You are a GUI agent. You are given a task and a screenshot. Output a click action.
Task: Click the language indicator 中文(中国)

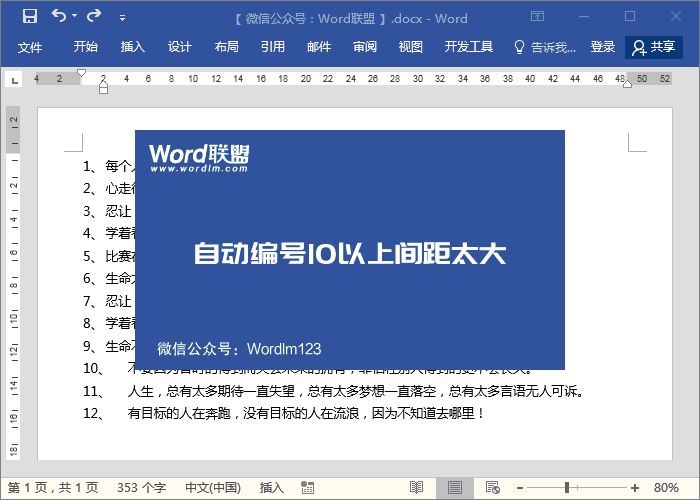click(x=213, y=488)
